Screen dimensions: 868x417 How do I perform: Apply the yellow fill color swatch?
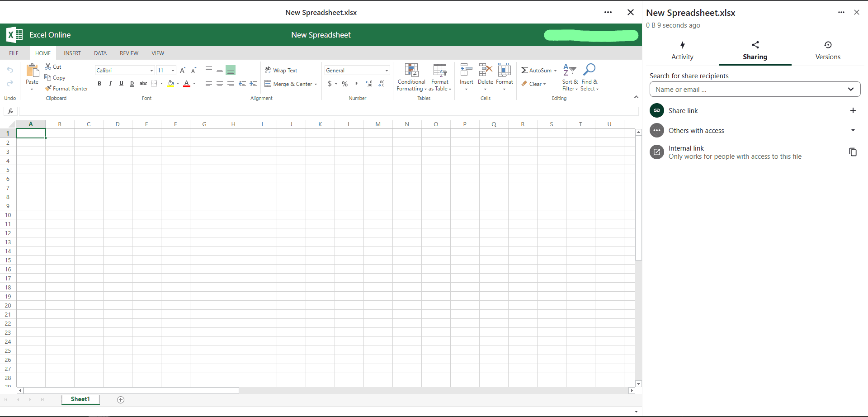pos(170,84)
